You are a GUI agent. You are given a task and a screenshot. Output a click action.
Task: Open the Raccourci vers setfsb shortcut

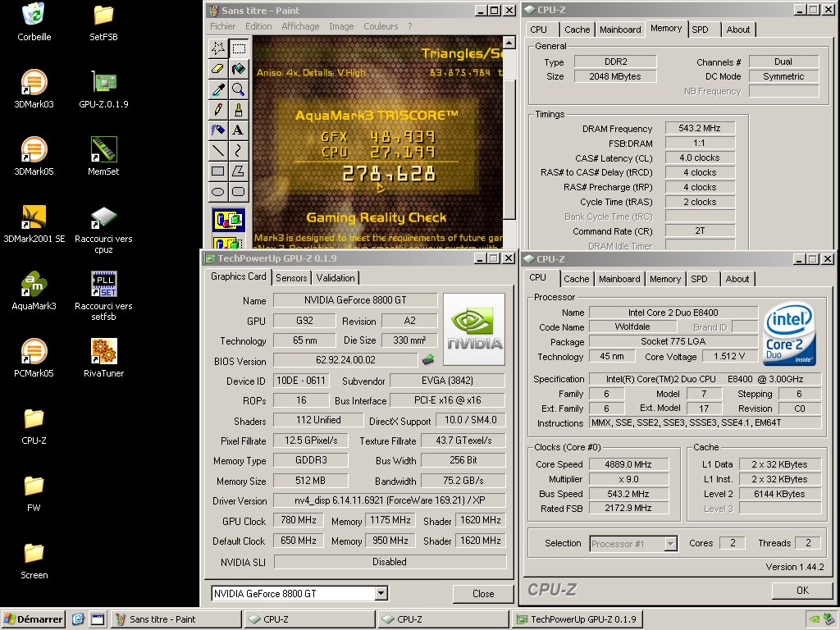[x=103, y=296]
